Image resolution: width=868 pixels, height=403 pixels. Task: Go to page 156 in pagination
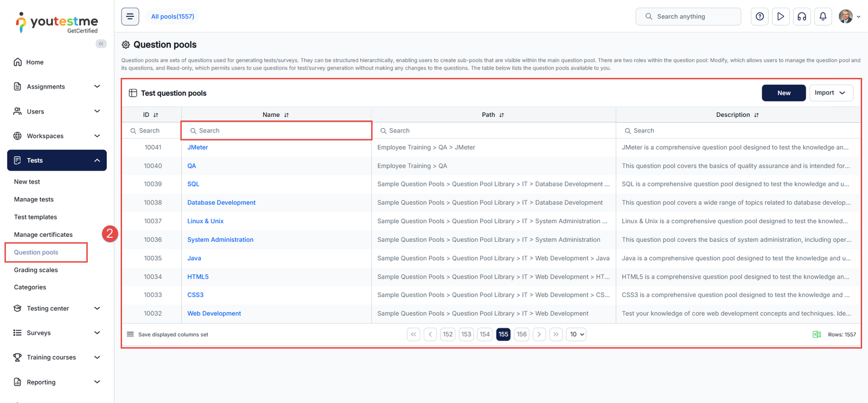(521, 335)
